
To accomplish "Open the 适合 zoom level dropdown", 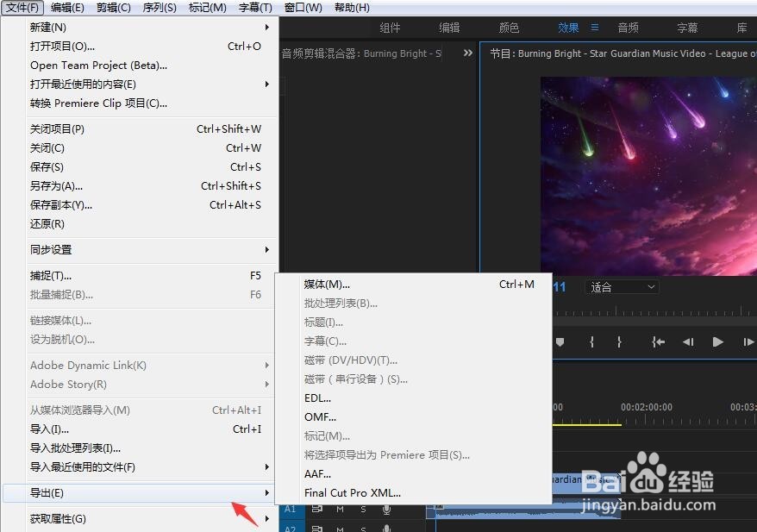I will point(622,287).
